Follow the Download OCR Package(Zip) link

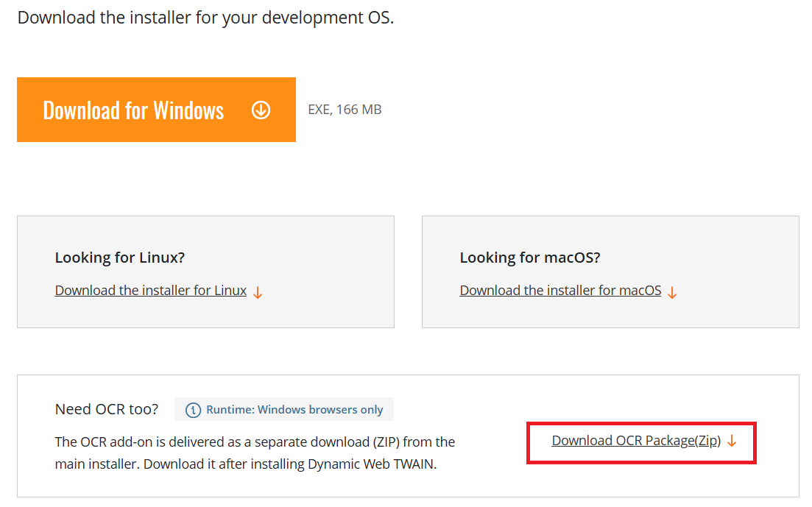coord(636,441)
